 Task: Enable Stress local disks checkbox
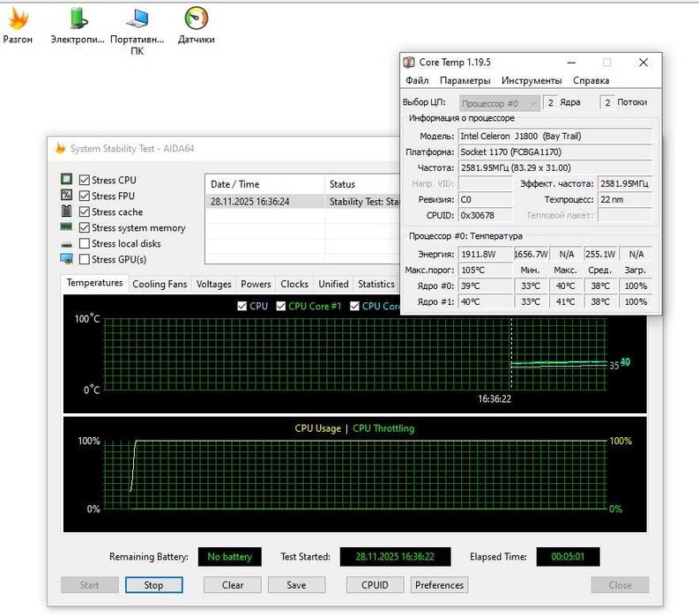[x=85, y=243]
